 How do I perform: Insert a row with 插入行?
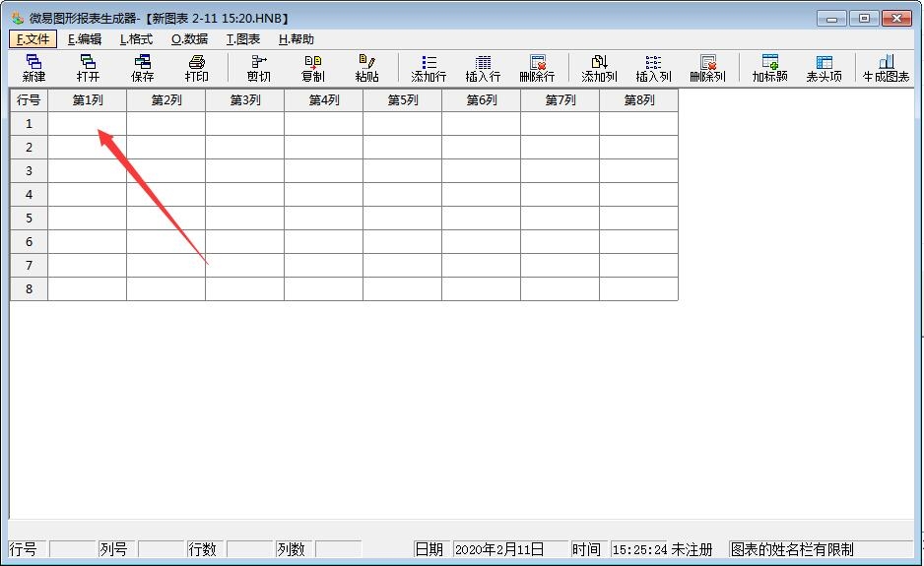pos(483,68)
